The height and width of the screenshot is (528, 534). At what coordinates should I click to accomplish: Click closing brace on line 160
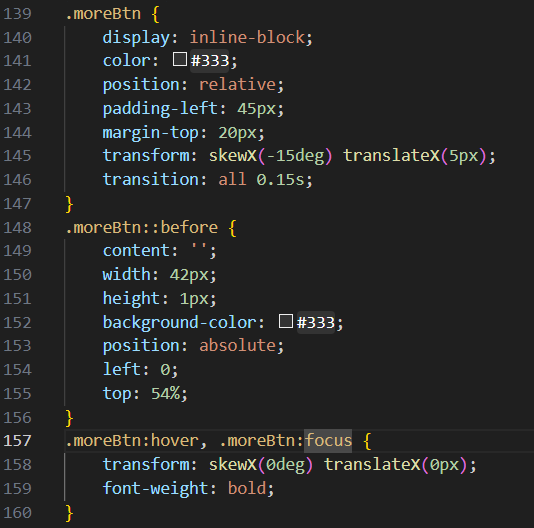[x=69, y=513]
